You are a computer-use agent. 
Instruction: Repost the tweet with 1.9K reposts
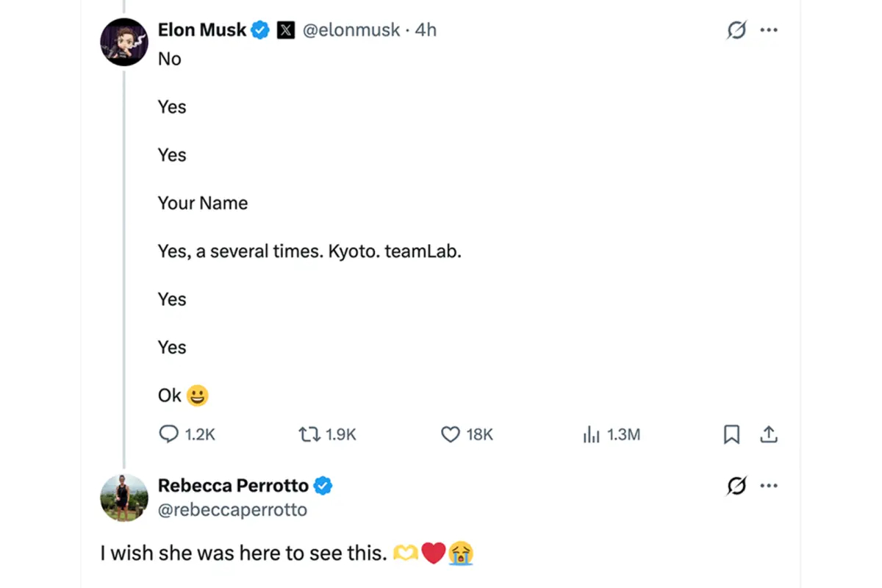point(309,434)
